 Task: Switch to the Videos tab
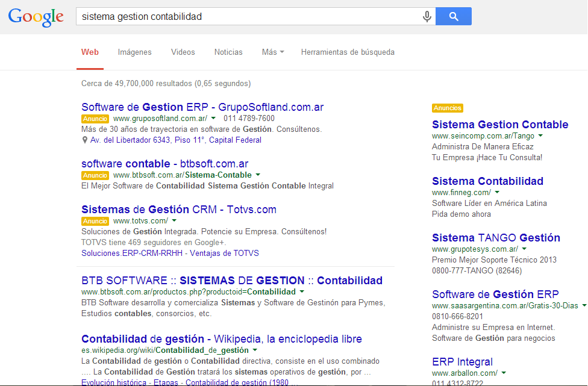[x=183, y=52]
